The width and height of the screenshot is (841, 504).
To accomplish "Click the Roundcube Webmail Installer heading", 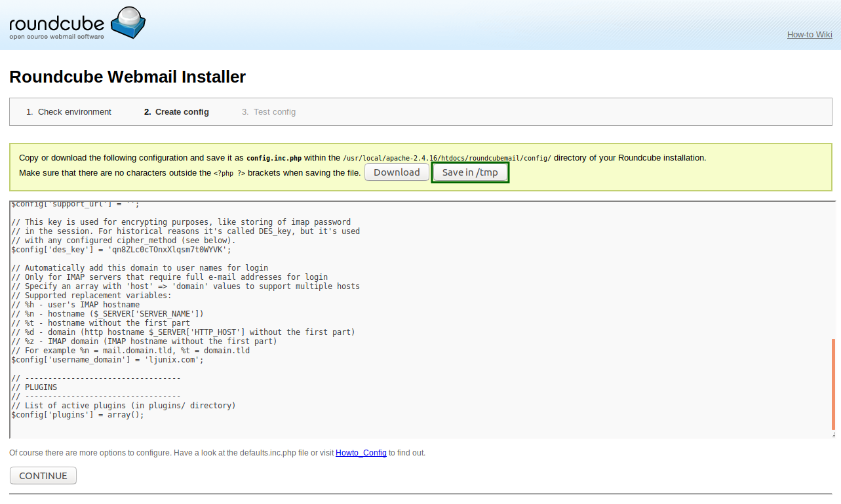I will 127,77.
